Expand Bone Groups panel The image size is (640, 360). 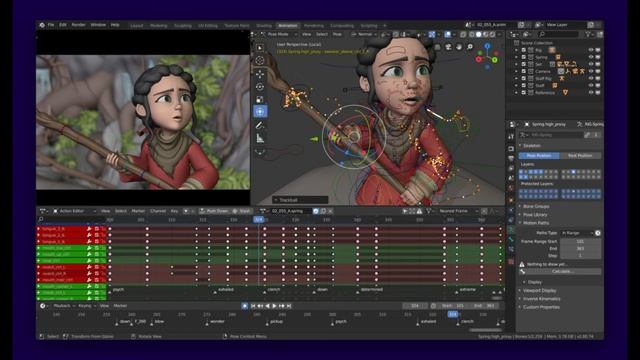535,207
